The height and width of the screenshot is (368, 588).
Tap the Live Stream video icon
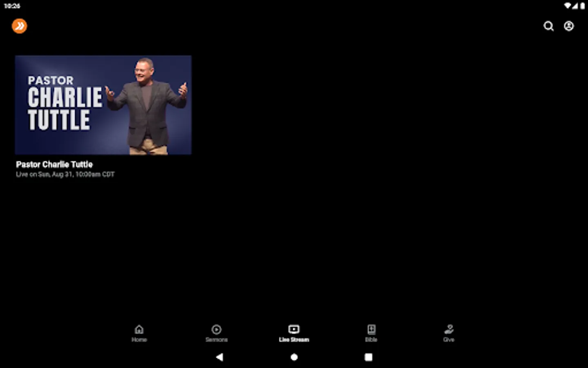(294, 330)
